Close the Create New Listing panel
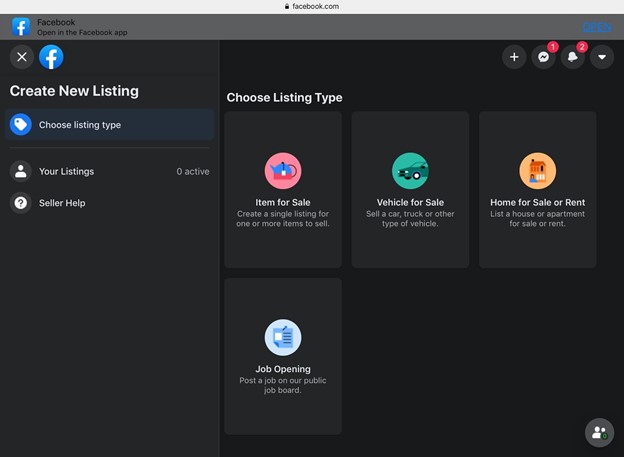Screen dimensions: 624x457 (22, 57)
